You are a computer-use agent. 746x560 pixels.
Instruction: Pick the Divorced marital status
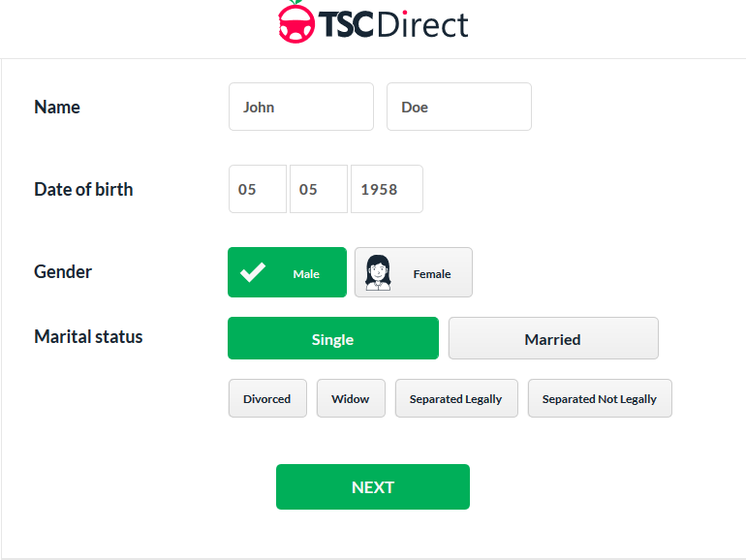[267, 398]
